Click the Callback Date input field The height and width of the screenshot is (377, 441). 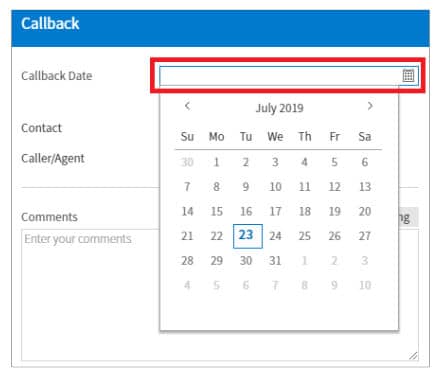click(289, 76)
